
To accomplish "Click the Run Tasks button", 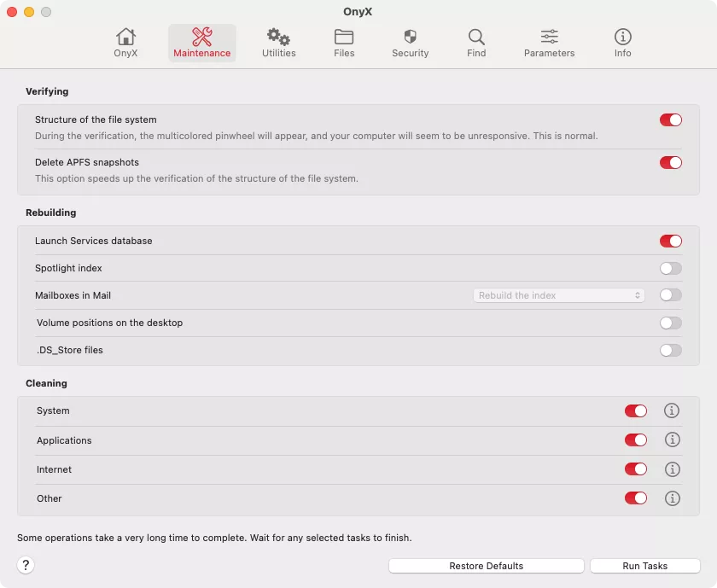I will coord(644,566).
